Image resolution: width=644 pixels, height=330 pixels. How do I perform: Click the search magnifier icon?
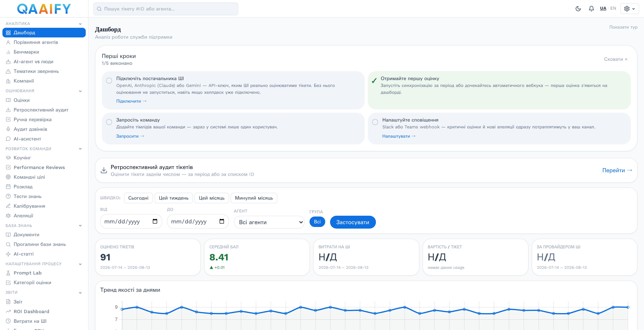coord(99,9)
